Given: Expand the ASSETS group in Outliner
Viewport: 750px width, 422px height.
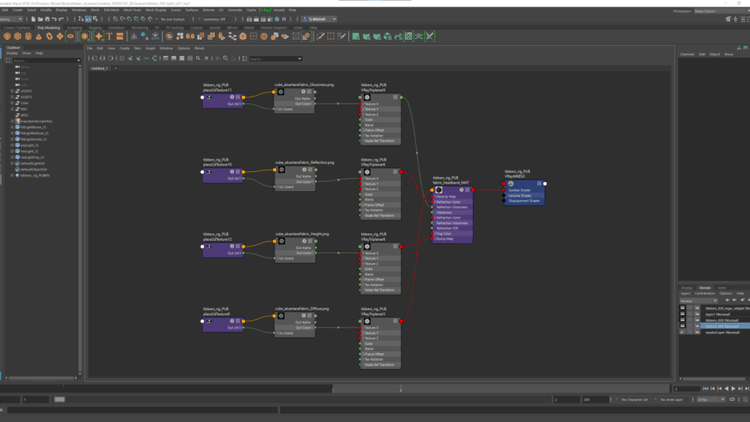Looking at the screenshot, I should [x=12, y=97].
